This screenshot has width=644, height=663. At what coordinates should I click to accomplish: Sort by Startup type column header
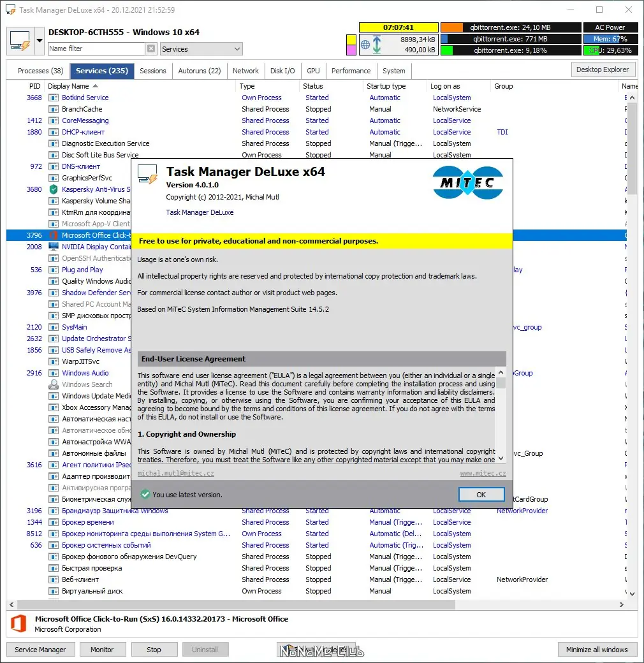click(395, 86)
